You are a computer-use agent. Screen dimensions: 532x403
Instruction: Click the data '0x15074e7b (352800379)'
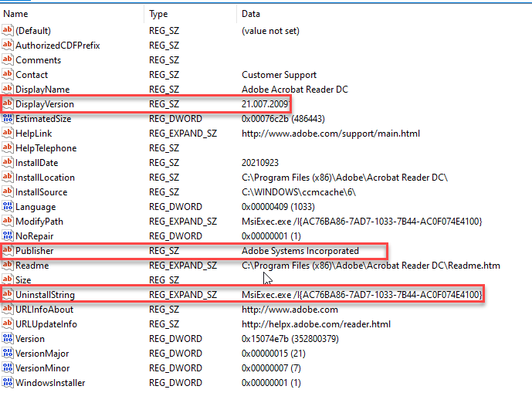(x=290, y=339)
